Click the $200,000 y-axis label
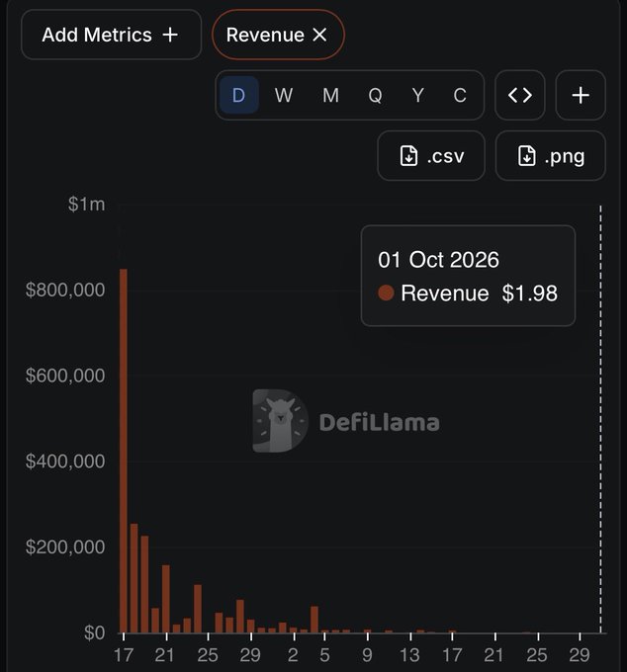This screenshot has height=672, width=627. 65,547
